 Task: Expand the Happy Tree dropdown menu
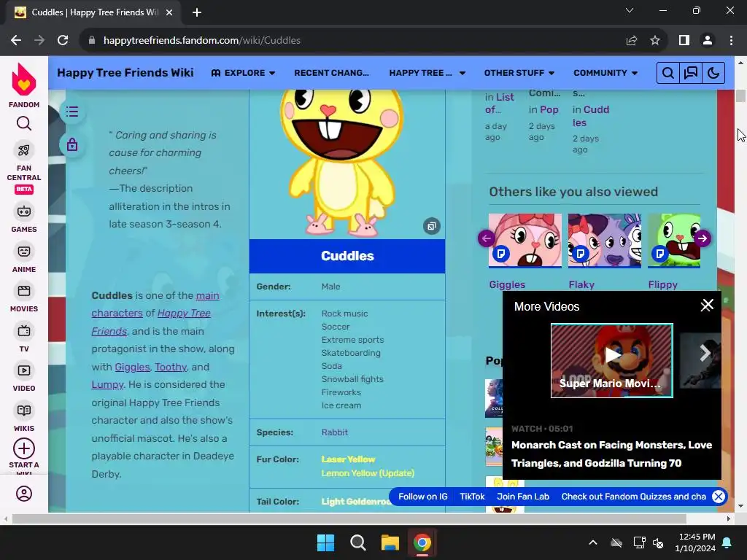point(427,73)
